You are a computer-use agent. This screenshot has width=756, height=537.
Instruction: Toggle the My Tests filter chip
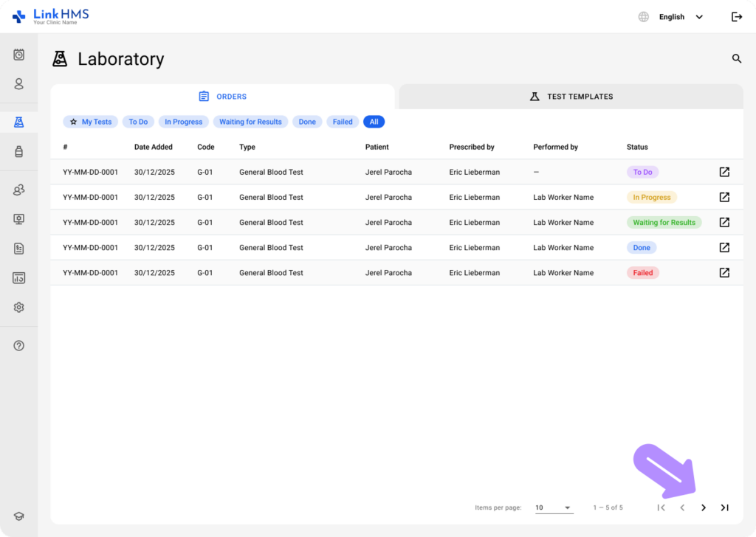[x=90, y=122]
